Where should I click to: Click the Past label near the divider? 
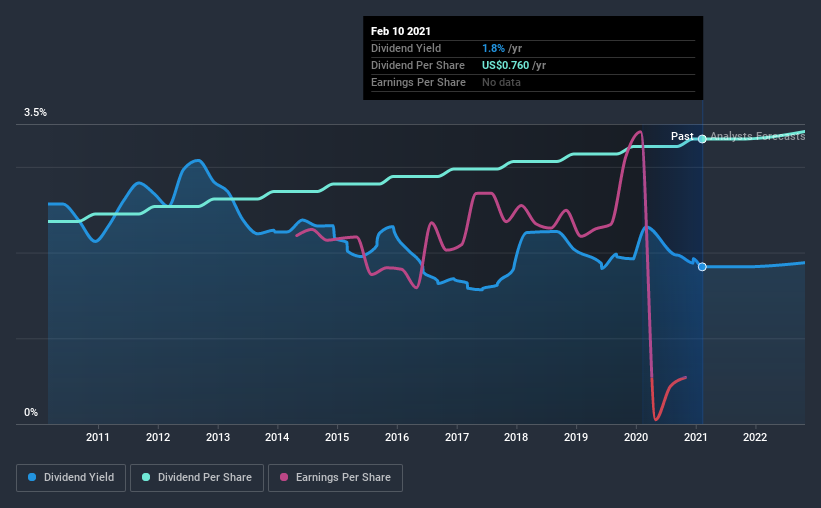point(682,136)
